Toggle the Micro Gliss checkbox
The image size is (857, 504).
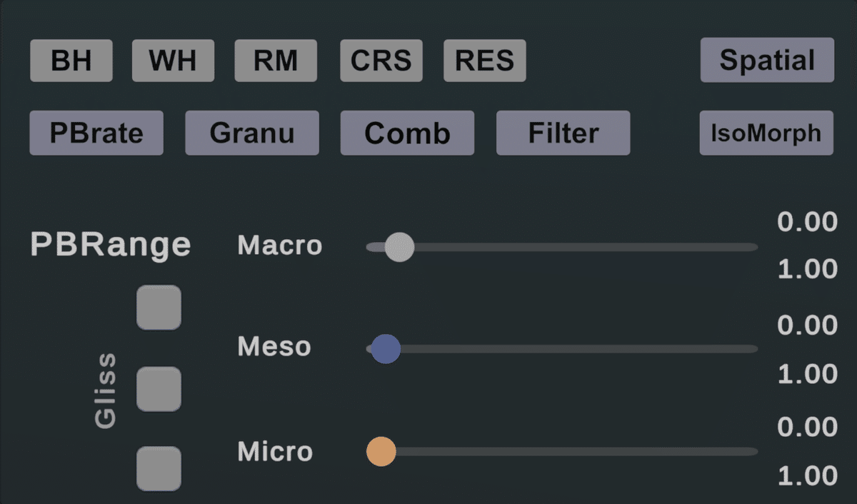tap(159, 468)
